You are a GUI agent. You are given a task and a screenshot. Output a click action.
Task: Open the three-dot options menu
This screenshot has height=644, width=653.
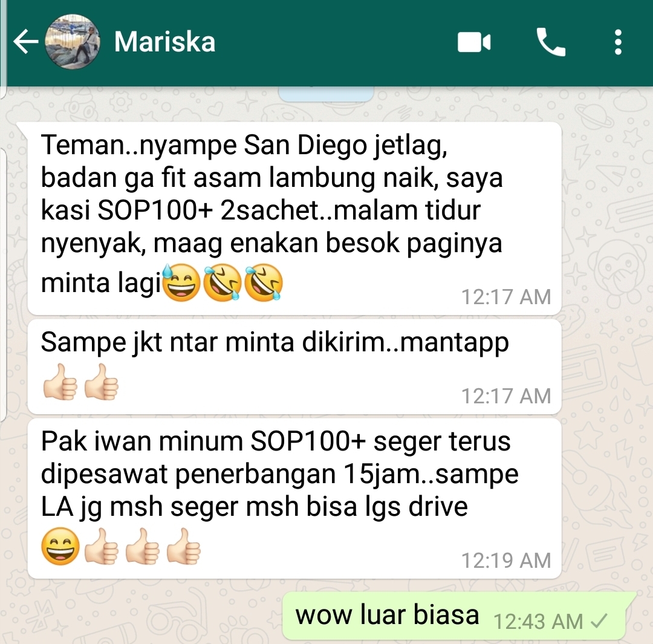pyautogui.click(x=618, y=42)
